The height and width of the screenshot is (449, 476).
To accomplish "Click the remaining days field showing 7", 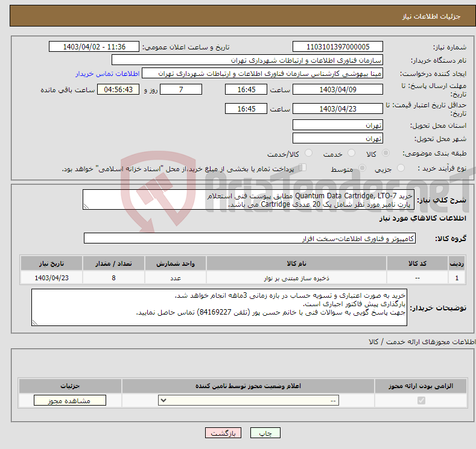I will [x=181, y=89].
